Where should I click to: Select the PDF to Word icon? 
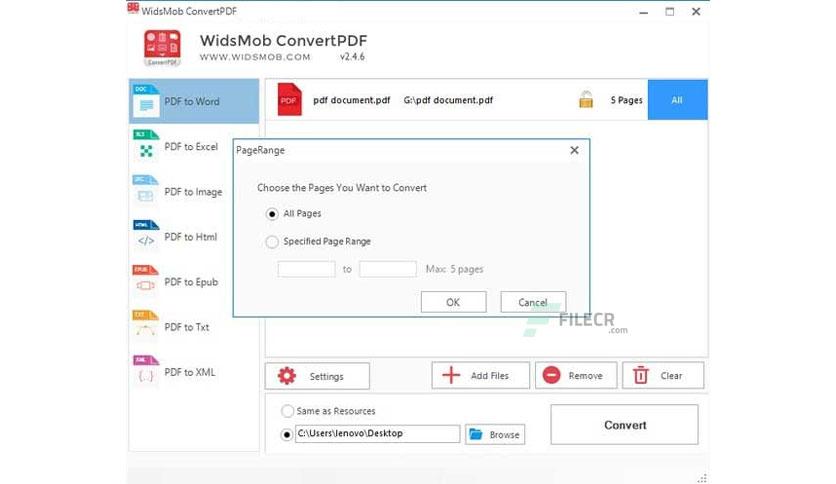pos(146,100)
